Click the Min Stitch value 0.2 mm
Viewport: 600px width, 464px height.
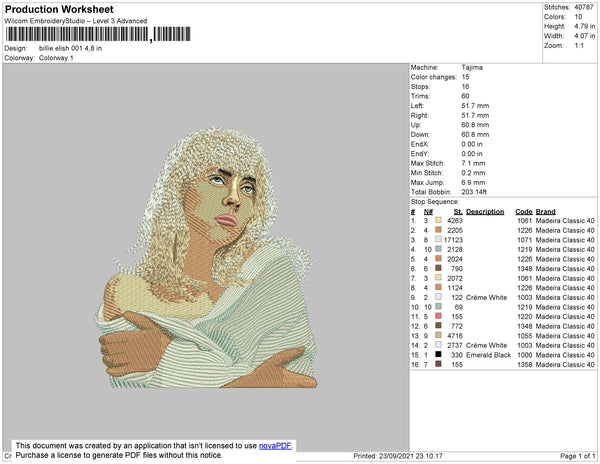click(473, 173)
